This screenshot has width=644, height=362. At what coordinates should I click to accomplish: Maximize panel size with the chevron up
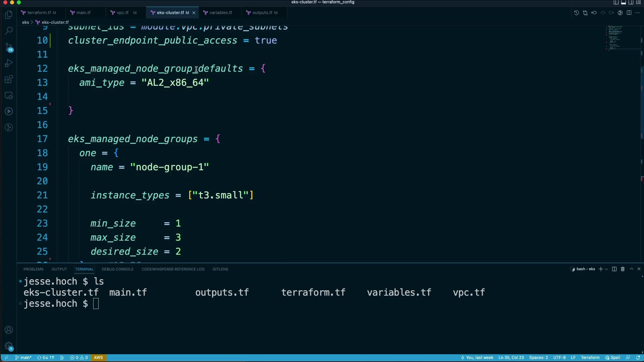click(631, 269)
